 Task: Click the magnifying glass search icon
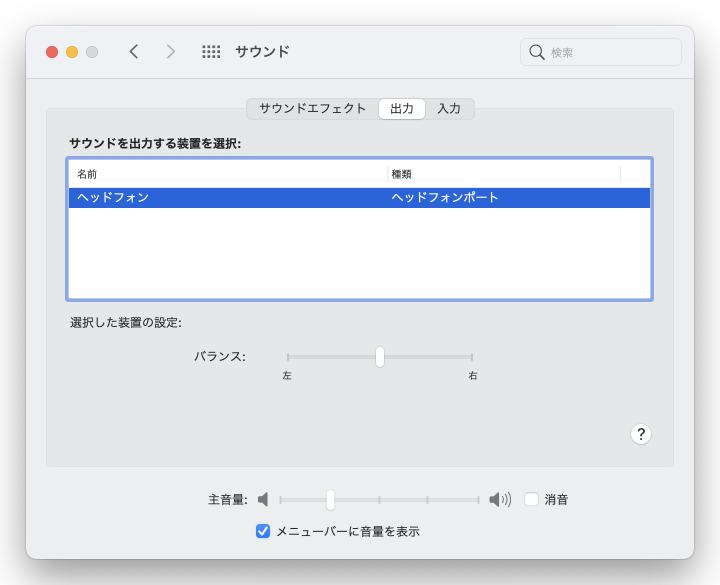536,52
